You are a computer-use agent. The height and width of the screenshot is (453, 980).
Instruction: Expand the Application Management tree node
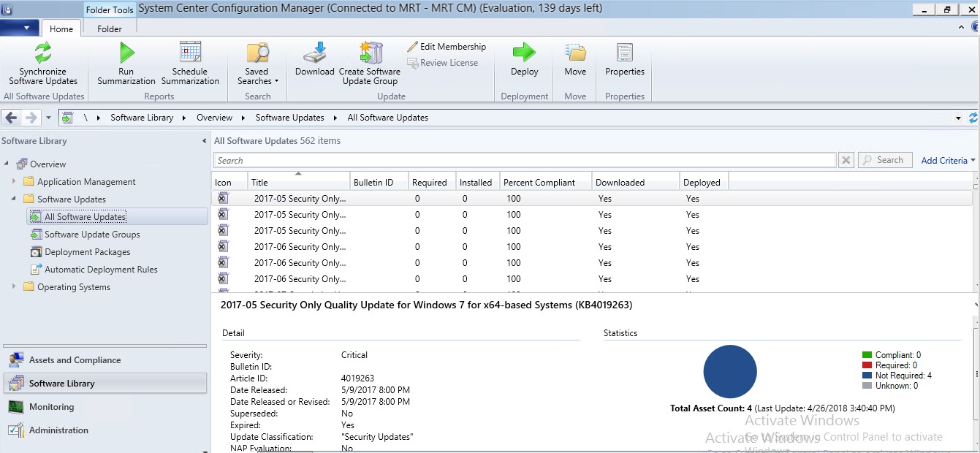(x=14, y=182)
